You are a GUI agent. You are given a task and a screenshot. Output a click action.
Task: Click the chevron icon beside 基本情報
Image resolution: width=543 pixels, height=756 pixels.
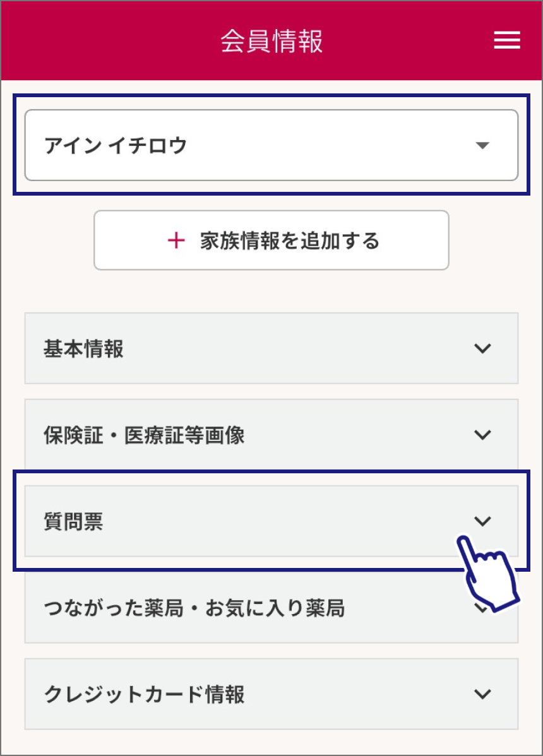coord(482,348)
